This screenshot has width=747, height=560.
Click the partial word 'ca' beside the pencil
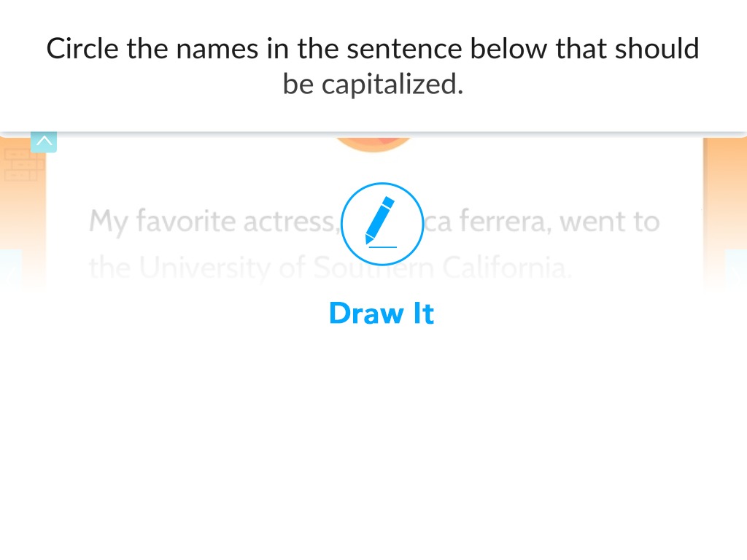click(x=438, y=223)
